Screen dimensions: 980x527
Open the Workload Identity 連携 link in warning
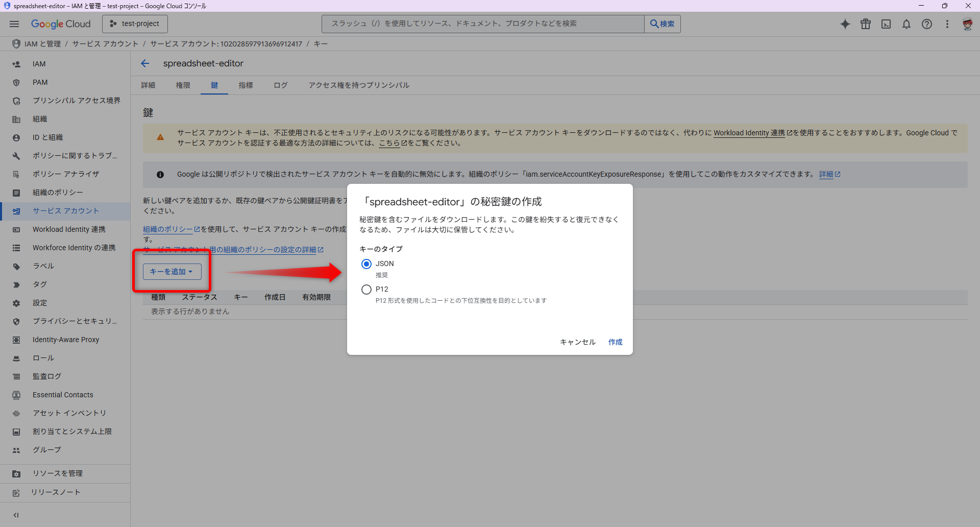[x=749, y=133]
